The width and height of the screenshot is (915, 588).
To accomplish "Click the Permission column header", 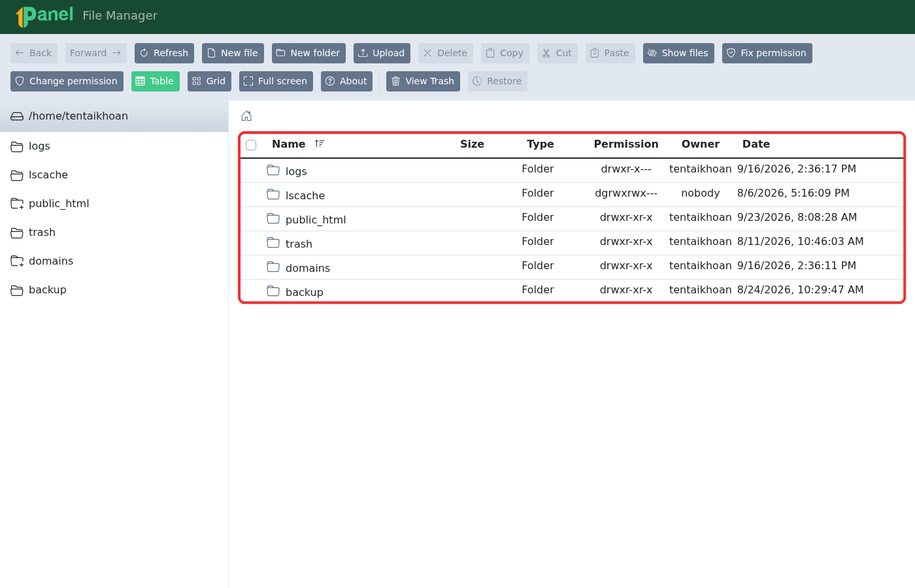I will (626, 144).
